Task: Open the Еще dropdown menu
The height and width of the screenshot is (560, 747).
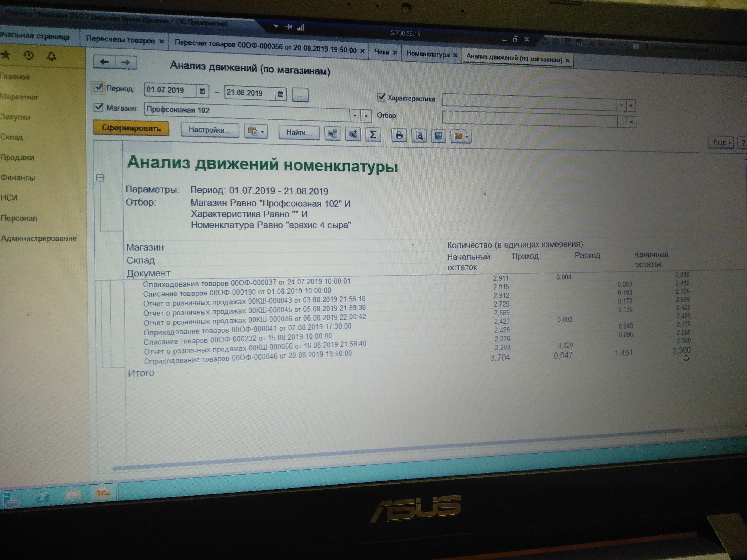Action: pyautogui.click(x=721, y=142)
